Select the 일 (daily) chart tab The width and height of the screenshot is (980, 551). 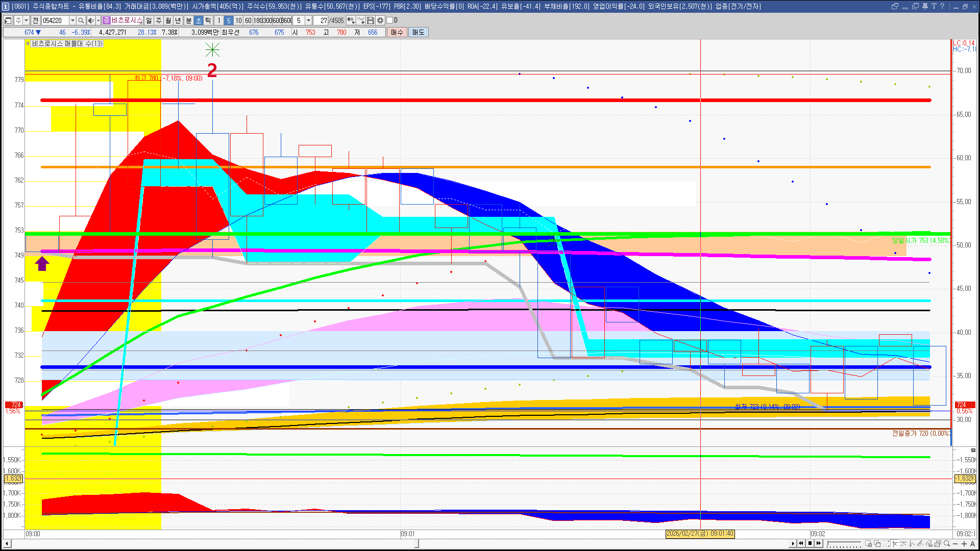[x=149, y=20]
